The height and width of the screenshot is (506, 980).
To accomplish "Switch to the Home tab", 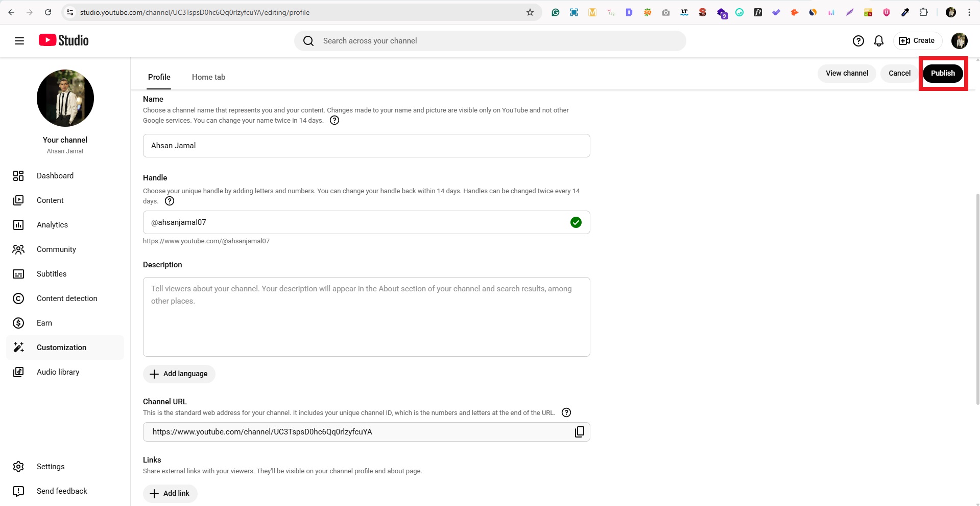I will (208, 77).
